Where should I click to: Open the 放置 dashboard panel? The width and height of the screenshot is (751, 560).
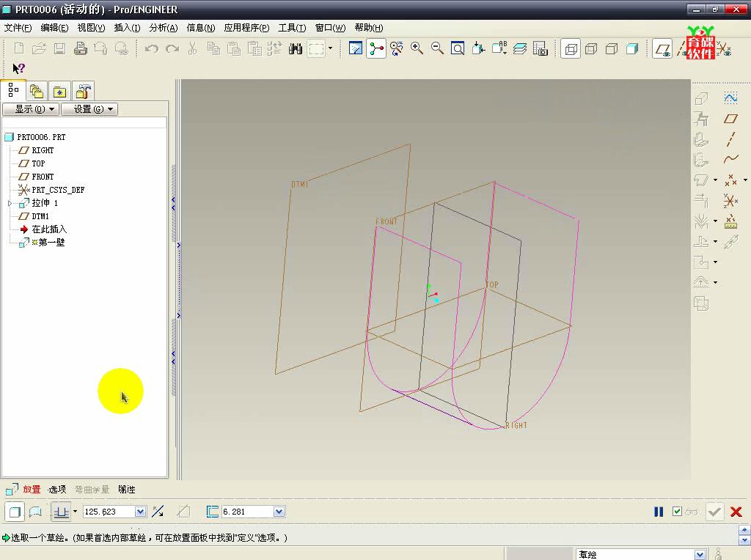tap(32, 489)
